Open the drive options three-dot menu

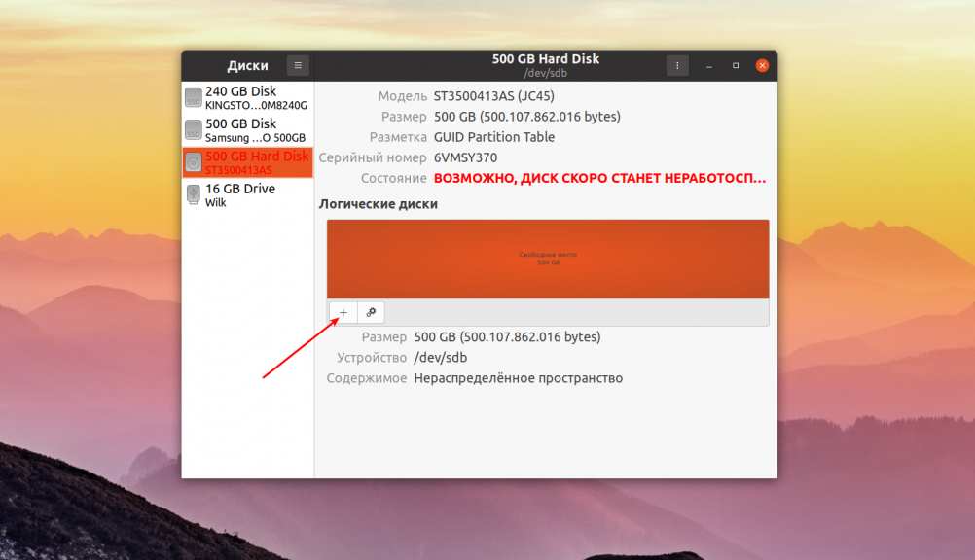(x=677, y=65)
